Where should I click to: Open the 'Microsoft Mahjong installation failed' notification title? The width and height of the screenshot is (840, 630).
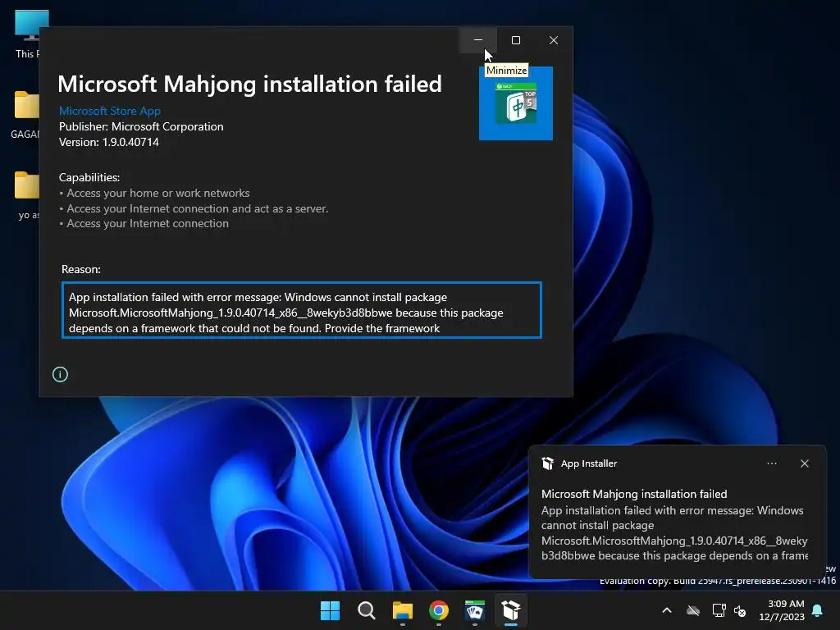634,494
